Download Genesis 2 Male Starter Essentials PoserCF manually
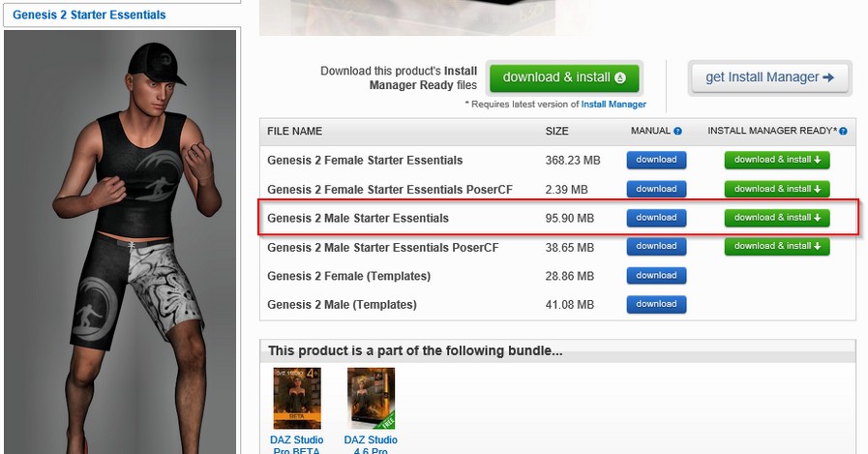Image resolution: width=868 pixels, height=454 pixels. (656, 247)
